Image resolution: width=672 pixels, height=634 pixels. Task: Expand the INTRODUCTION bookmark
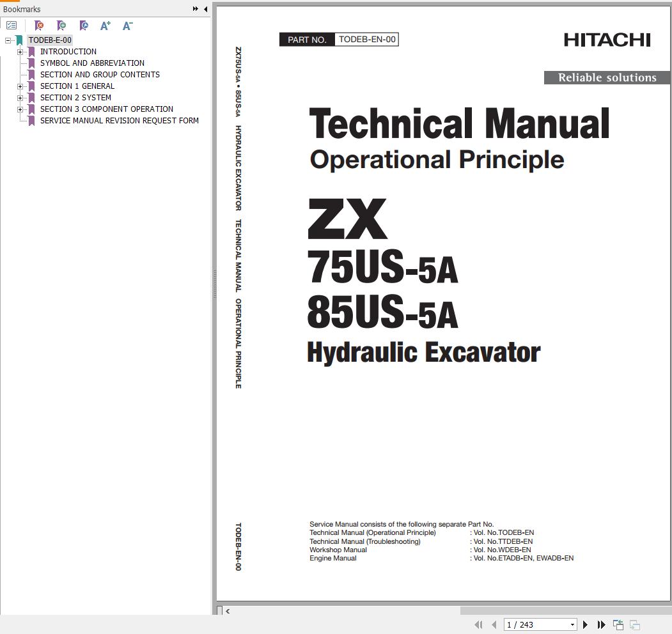(x=20, y=51)
